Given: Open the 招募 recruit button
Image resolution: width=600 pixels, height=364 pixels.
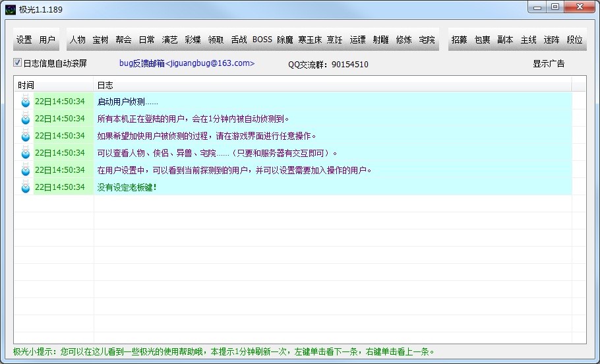Looking at the screenshot, I should [460, 40].
